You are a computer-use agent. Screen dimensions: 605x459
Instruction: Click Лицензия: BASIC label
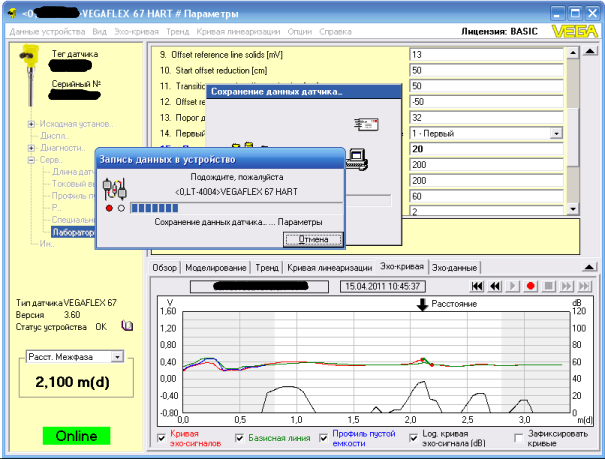[x=499, y=31]
